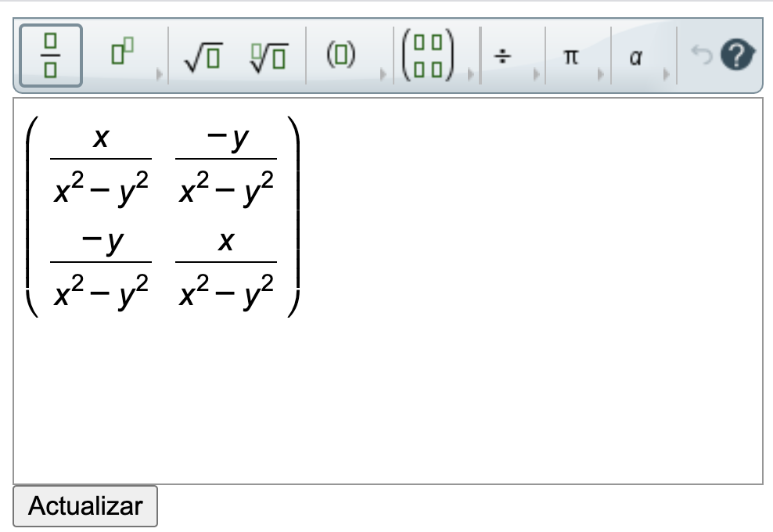The image size is (773, 532).
Task: Insert parentheses around expression
Action: tap(340, 56)
